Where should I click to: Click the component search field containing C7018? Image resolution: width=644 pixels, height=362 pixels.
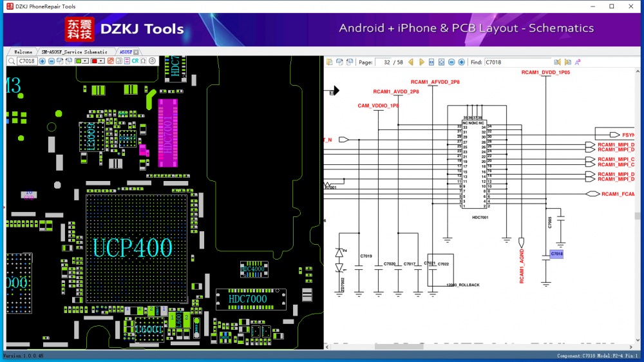[26, 61]
